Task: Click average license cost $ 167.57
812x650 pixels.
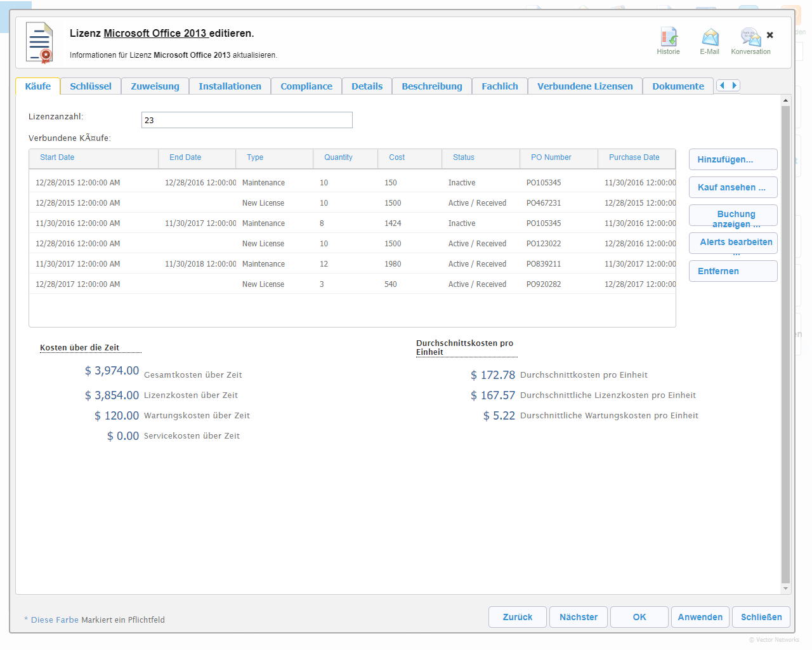Action: click(x=493, y=395)
